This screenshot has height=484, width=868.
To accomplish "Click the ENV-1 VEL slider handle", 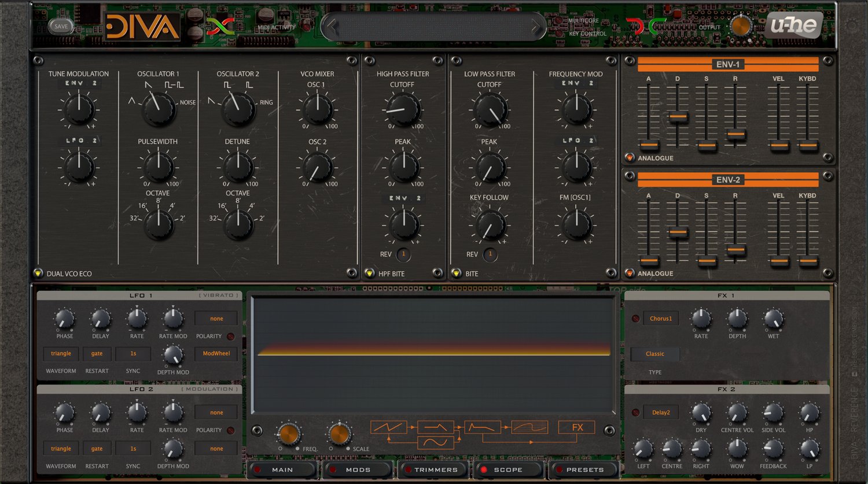I will pyautogui.click(x=779, y=145).
